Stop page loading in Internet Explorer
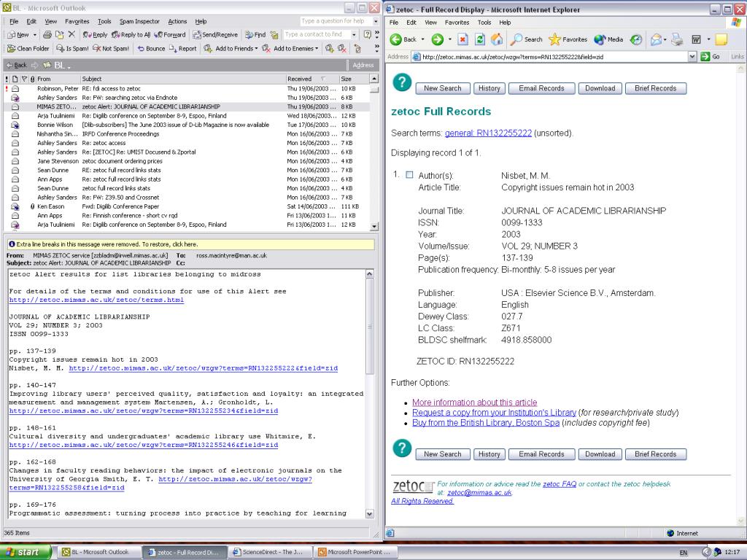The image size is (747, 560). [x=462, y=39]
